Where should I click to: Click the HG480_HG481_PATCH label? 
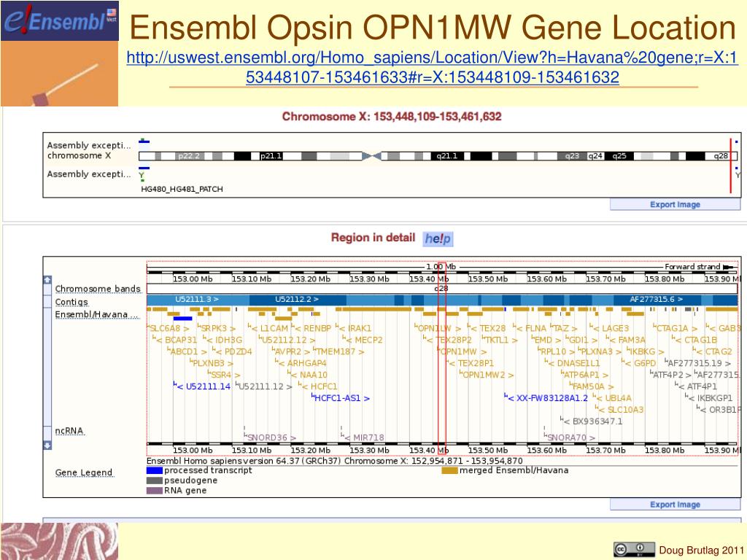tap(182, 189)
